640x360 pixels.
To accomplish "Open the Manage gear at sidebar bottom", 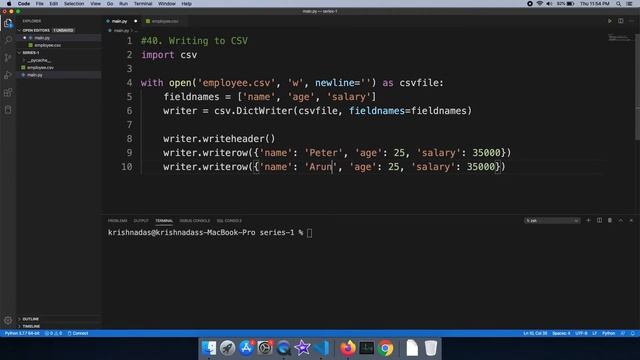I will point(8,320).
